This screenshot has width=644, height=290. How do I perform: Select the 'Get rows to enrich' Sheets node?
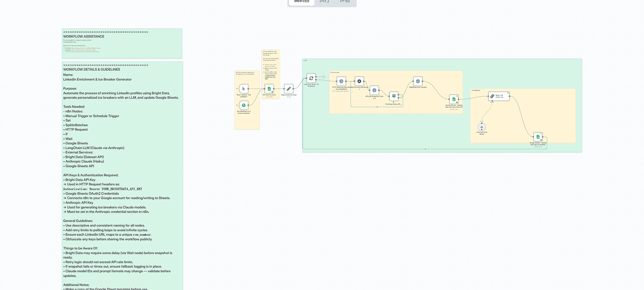269,89
